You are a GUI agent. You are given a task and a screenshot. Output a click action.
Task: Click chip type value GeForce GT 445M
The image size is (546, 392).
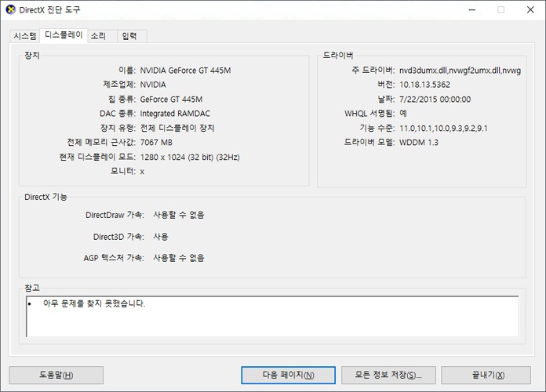(x=171, y=100)
